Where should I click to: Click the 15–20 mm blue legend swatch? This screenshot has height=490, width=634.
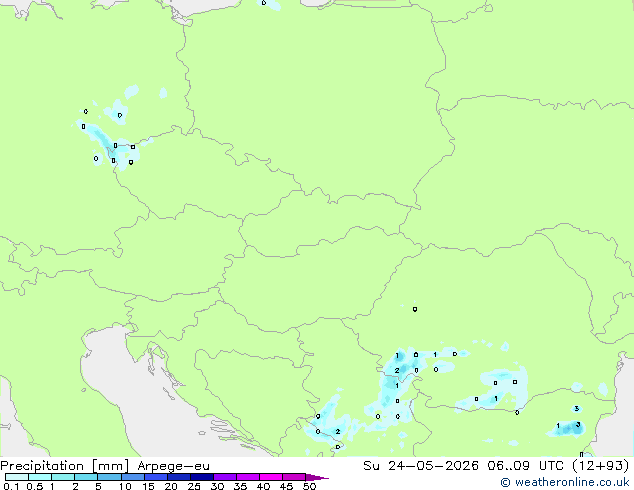click(155, 477)
